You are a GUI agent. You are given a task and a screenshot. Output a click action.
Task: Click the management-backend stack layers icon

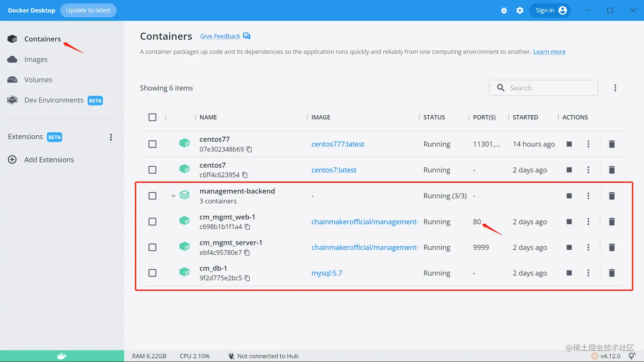pyautogui.click(x=184, y=195)
